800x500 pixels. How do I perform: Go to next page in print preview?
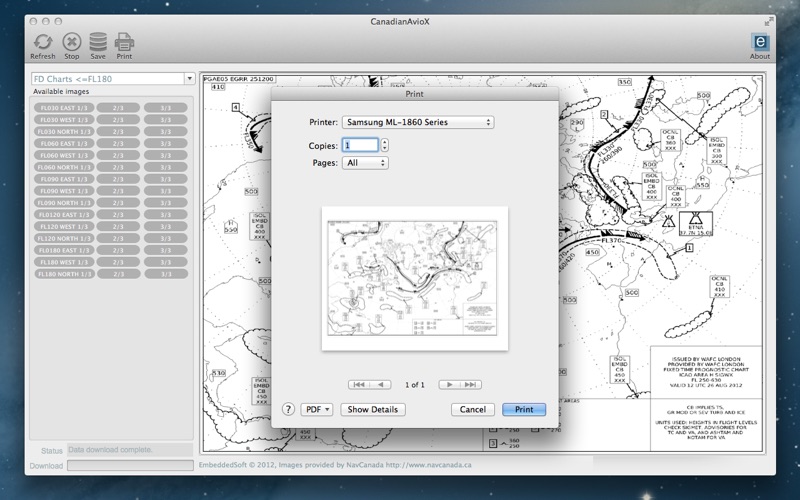click(451, 385)
